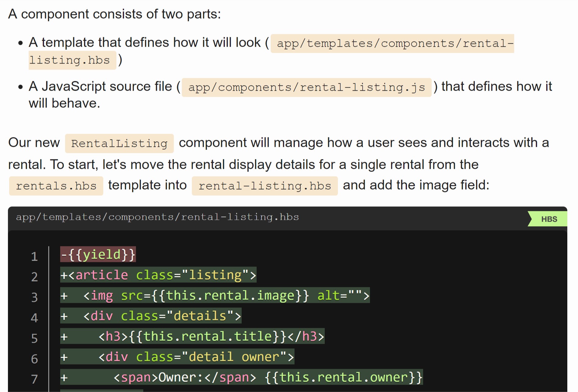The width and height of the screenshot is (578, 392).
Task: Click the img src this.rental.image line
Action: click(214, 295)
